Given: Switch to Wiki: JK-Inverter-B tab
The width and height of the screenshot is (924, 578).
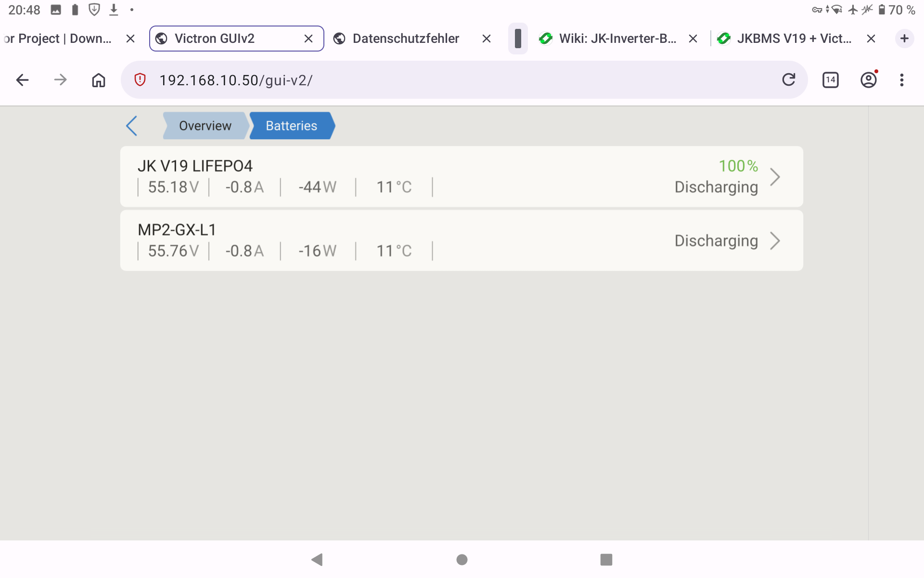Looking at the screenshot, I should point(617,39).
